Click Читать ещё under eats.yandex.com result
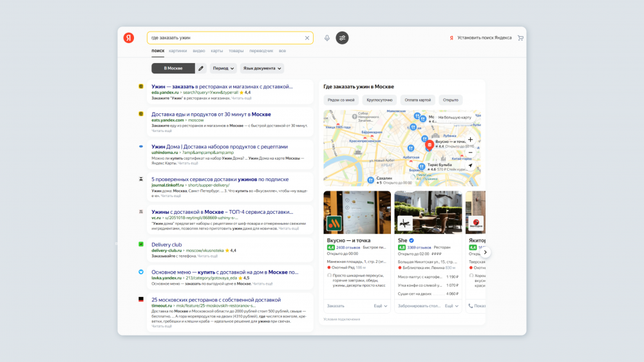 pos(162,131)
